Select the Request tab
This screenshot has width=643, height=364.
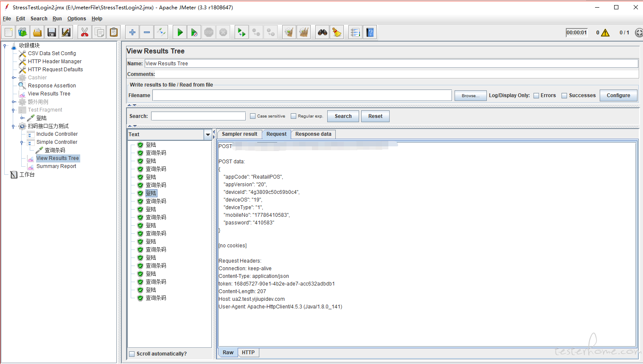click(276, 134)
